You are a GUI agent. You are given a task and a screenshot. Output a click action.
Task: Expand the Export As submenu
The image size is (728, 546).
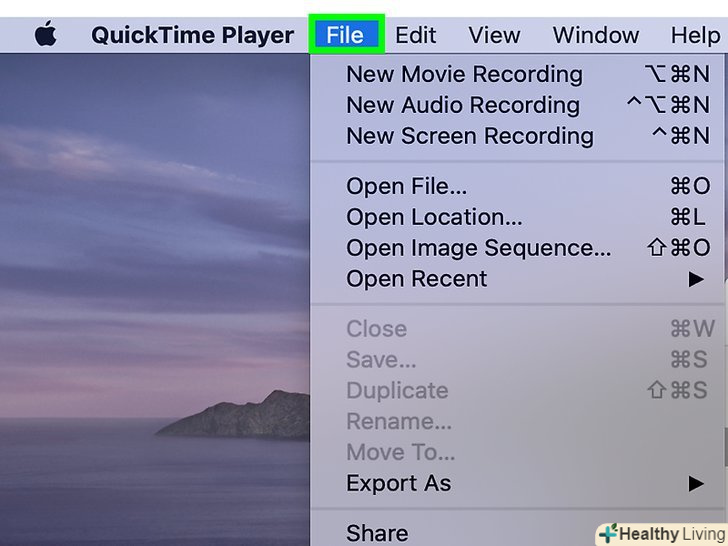[x=398, y=483]
